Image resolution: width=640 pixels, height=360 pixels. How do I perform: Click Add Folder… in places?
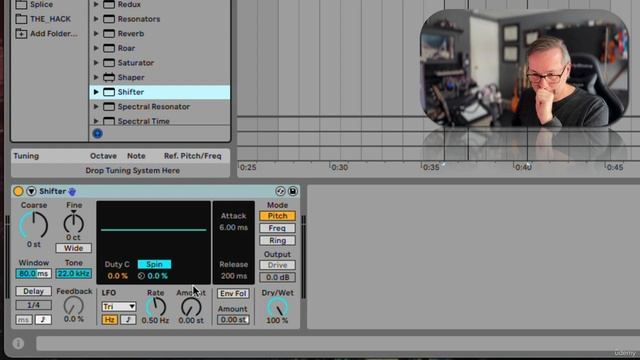[x=53, y=33]
